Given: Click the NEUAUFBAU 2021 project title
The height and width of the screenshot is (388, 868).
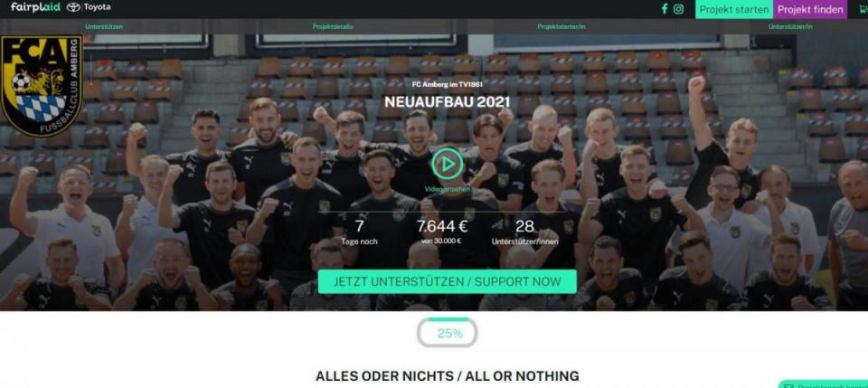Looking at the screenshot, I should point(448,102).
